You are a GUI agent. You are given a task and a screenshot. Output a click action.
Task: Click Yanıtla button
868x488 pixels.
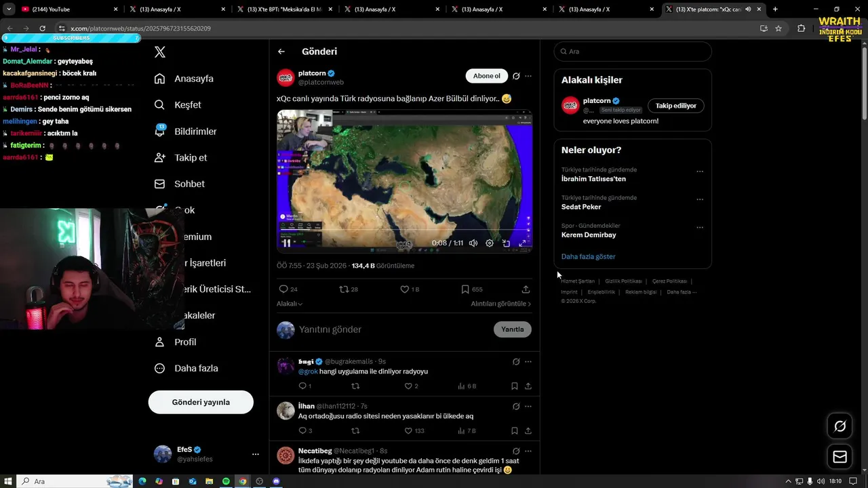[513, 329]
